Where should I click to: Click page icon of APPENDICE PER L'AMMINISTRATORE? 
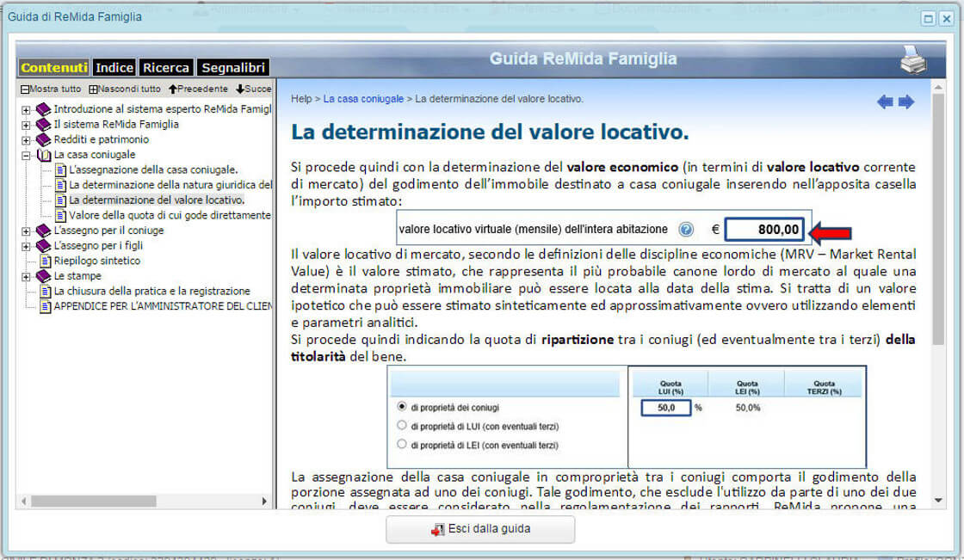pyautogui.click(x=45, y=306)
